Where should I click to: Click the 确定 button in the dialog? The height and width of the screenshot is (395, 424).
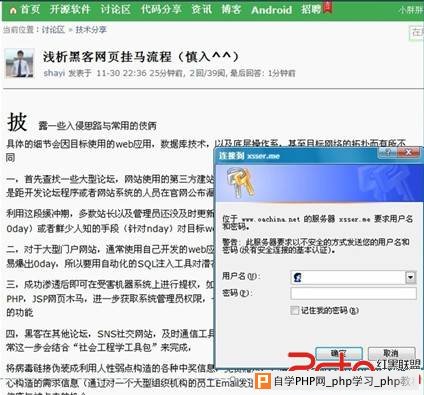click(x=339, y=353)
